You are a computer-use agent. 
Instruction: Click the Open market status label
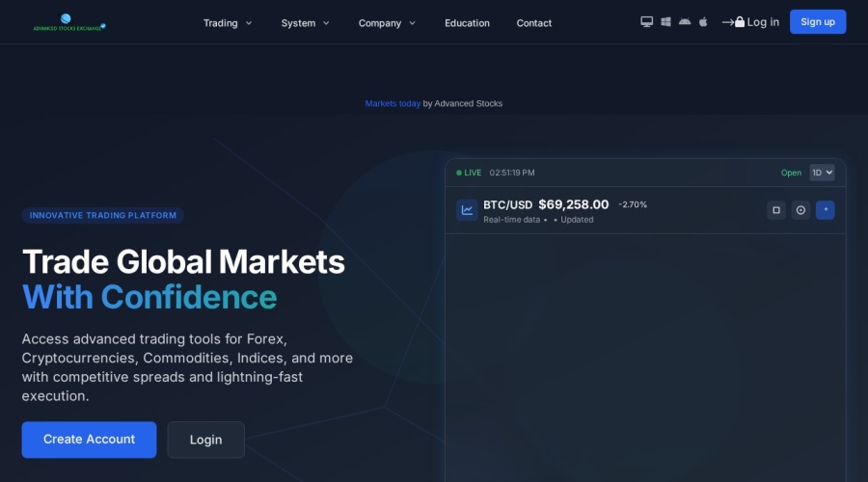[791, 173]
